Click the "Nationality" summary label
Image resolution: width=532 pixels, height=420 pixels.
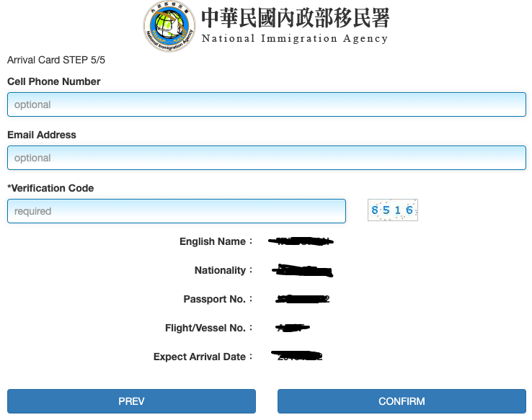click(x=220, y=270)
